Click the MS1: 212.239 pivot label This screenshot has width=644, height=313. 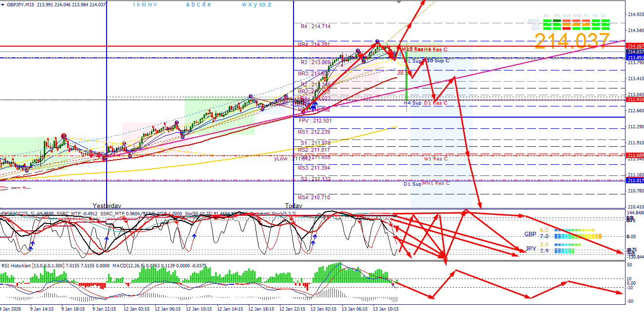pos(314,132)
